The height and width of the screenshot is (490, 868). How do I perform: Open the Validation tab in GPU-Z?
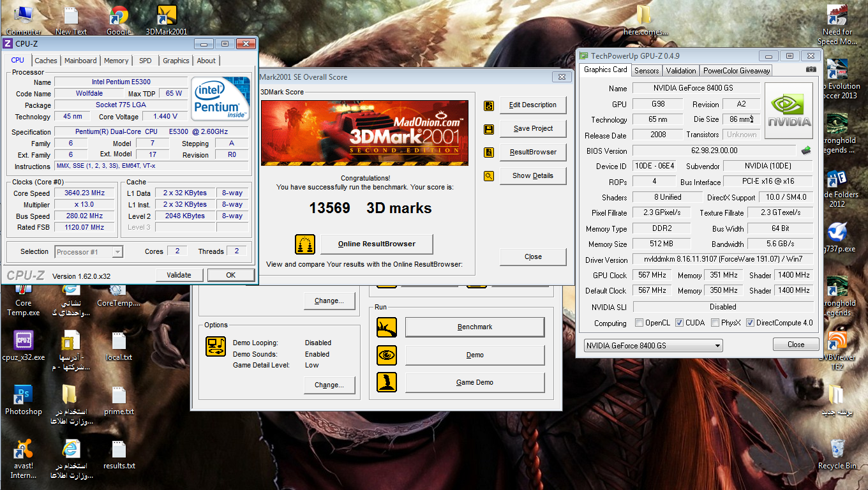[681, 71]
